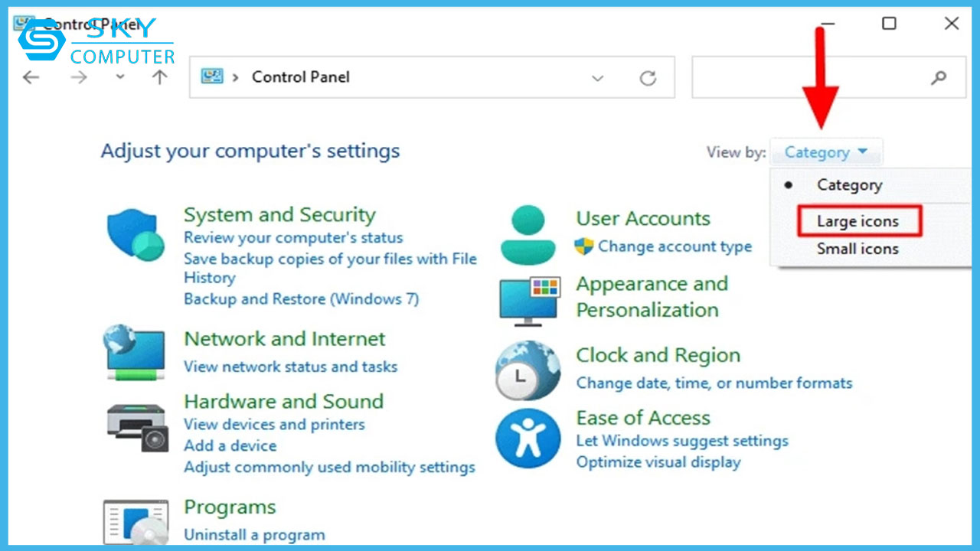Click the Ease of Access accessibility icon
Screen dimensions: 980x551
(528, 439)
